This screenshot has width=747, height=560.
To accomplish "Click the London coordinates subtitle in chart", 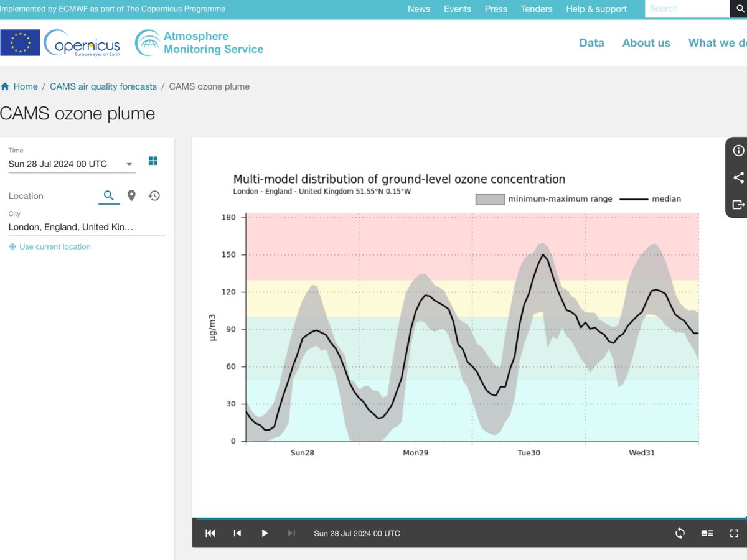I will [322, 192].
